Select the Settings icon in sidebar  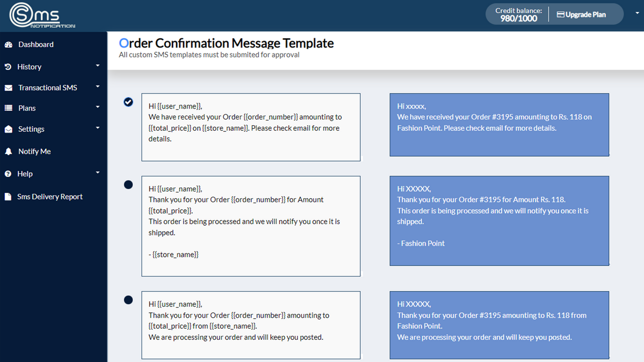[x=8, y=129]
